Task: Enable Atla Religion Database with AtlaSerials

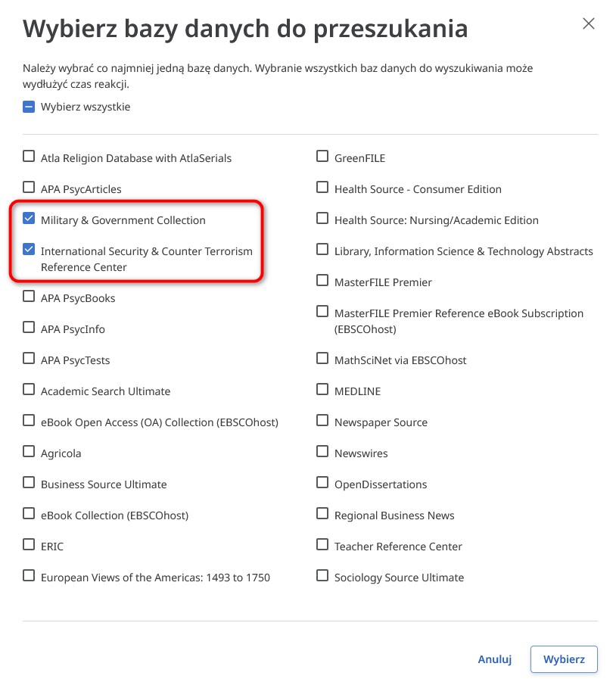Action: tap(28, 156)
